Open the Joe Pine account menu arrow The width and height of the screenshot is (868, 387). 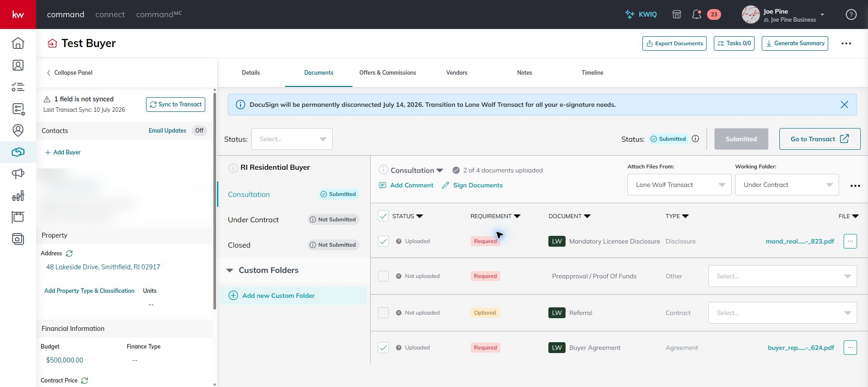[x=822, y=14]
